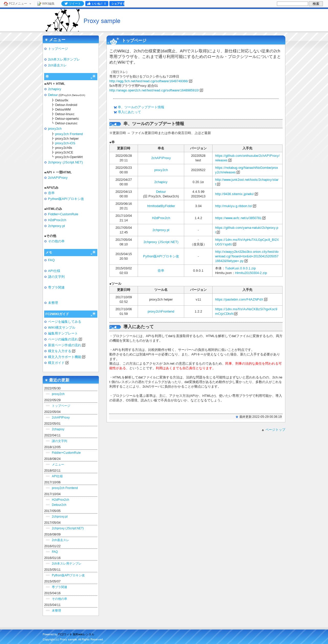Open 2chAPIProxy in the 串 table
Viewport: 328px width, 644px height.
pos(161,158)
